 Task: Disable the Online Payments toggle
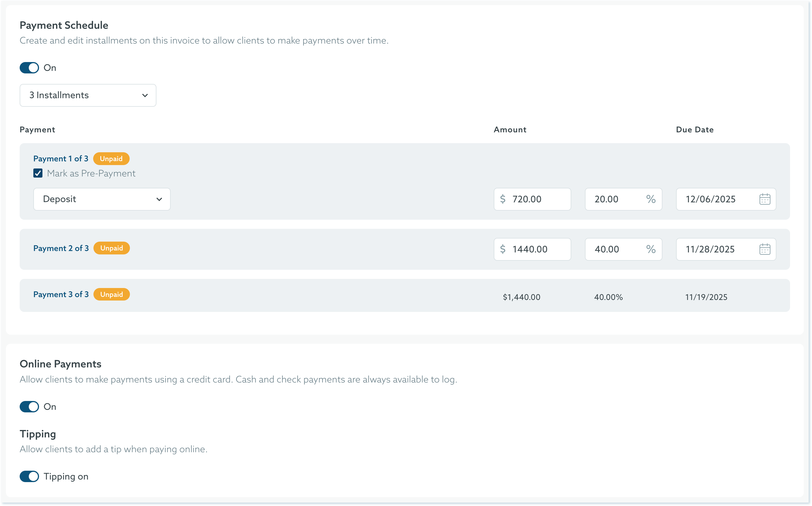[29, 407]
